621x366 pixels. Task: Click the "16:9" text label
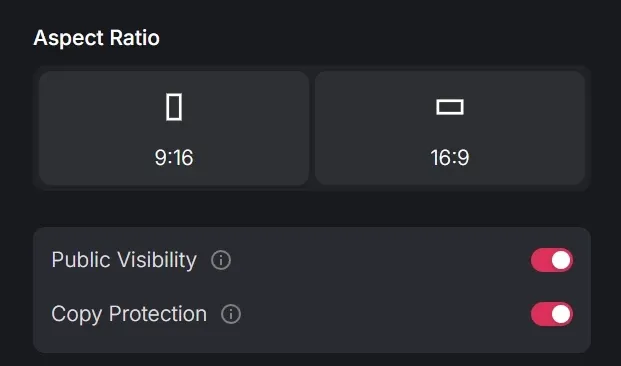coord(450,158)
